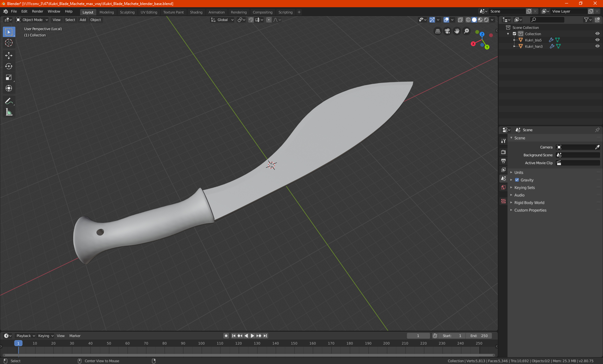Screen dimensions: 603x364
Task: Select wireframe viewport shading
Action: click(468, 20)
